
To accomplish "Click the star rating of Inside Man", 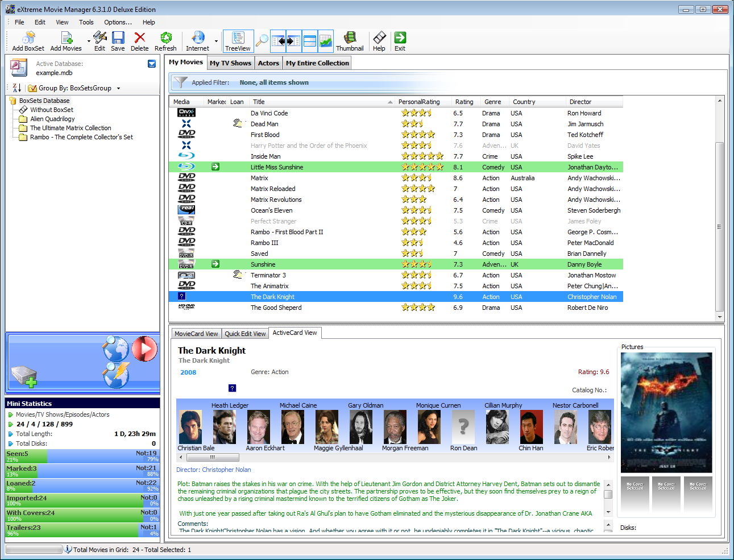I will 422,156.
